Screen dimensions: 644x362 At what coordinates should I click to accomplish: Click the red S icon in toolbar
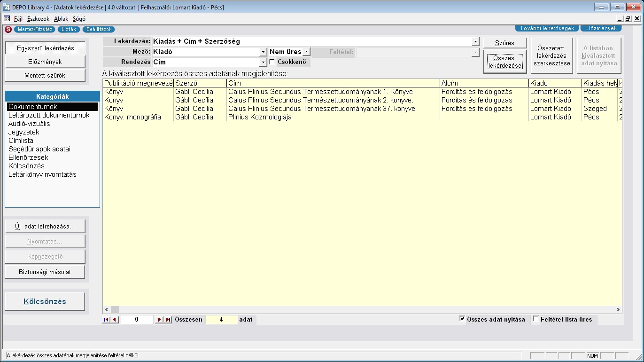coord(8,29)
